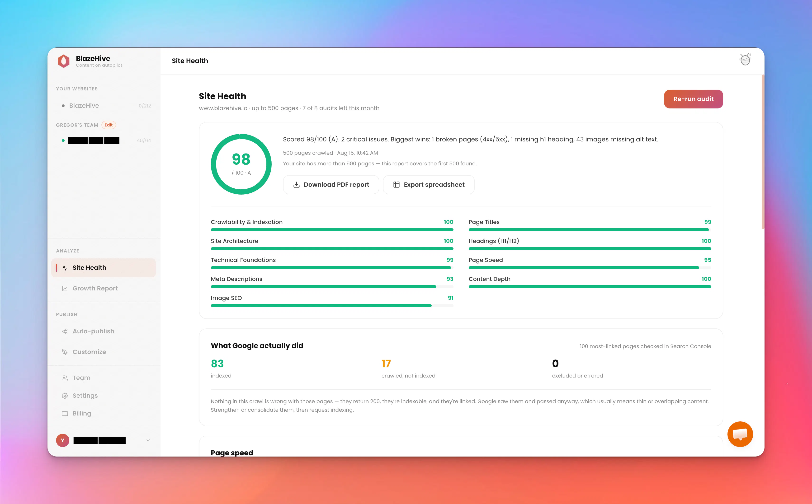The width and height of the screenshot is (812, 504).
Task: Open the Team page
Action: point(103,378)
